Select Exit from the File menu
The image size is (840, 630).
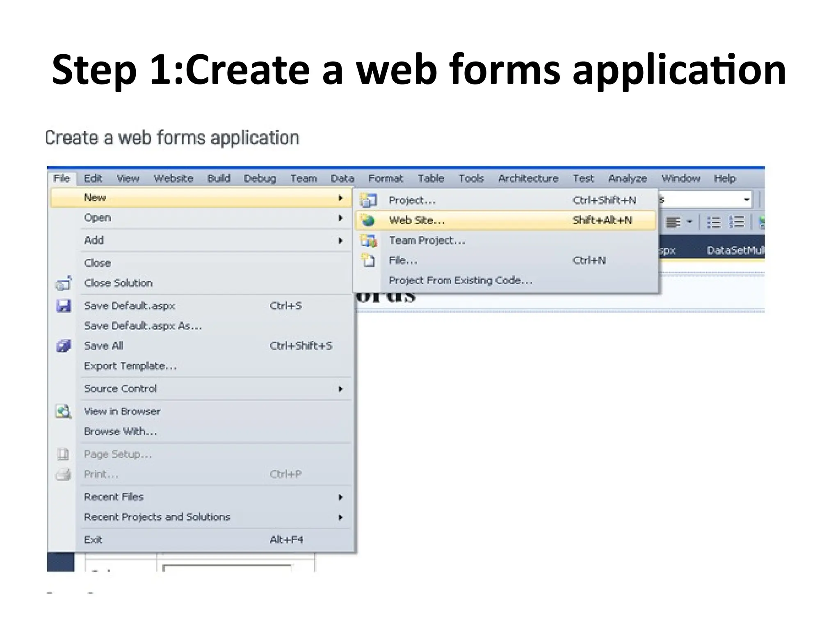pos(93,540)
